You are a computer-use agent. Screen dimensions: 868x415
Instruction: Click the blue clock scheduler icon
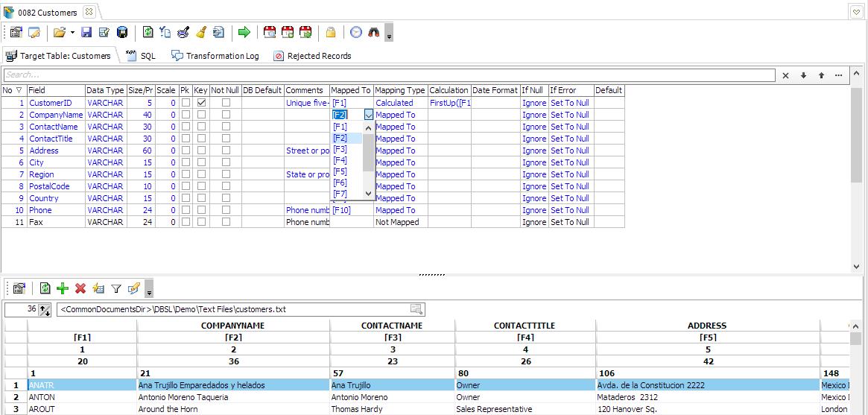click(x=356, y=33)
